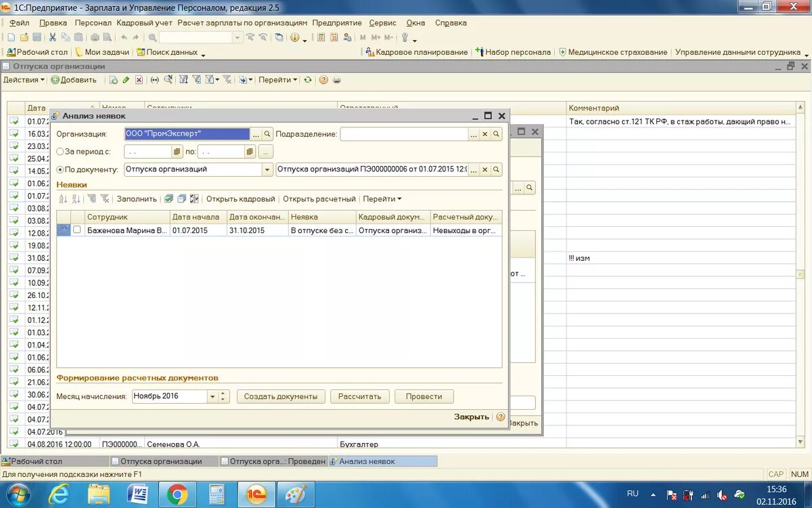Open the Месяц начисления dropdown arrow
The width and height of the screenshot is (812, 508).
point(212,396)
